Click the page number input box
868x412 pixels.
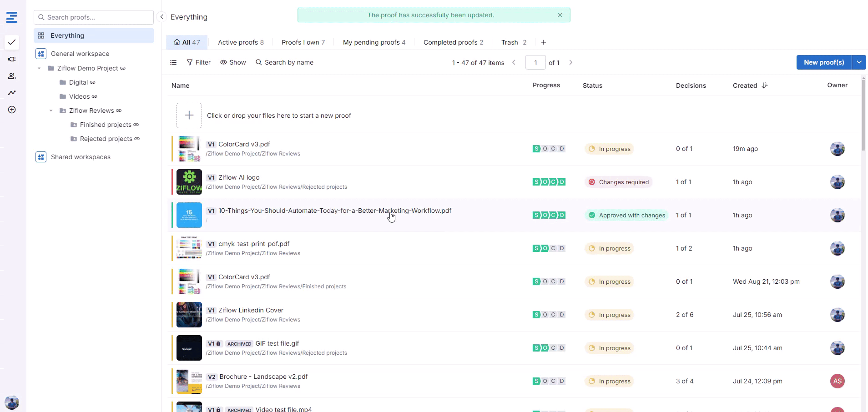coord(535,62)
